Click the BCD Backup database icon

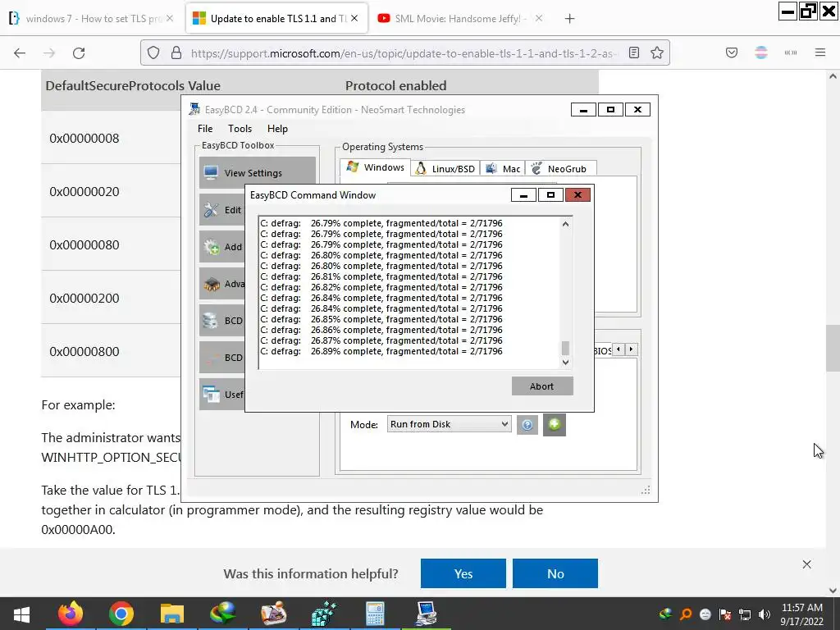[x=211, y=321]
